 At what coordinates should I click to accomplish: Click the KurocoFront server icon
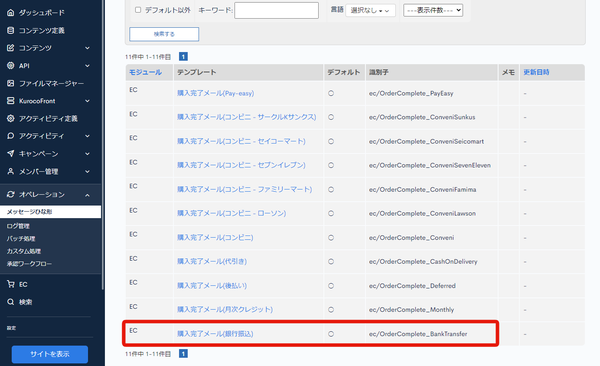[11, 101]
